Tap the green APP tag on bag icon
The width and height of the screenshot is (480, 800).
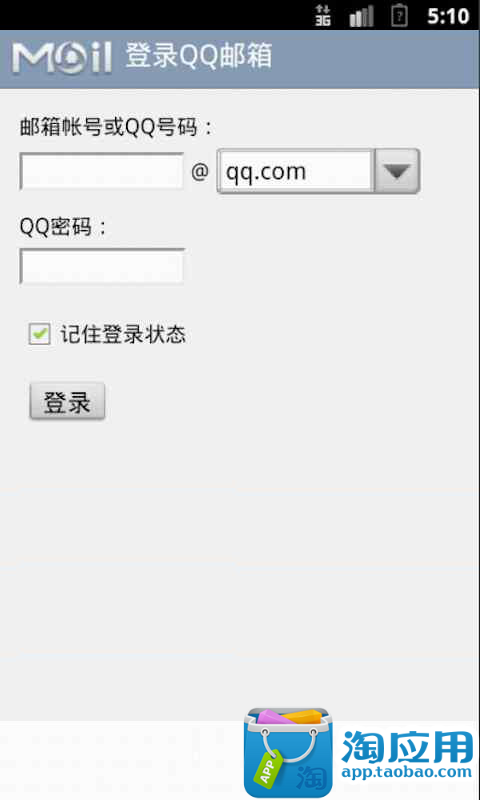click(x=268, y=765)
